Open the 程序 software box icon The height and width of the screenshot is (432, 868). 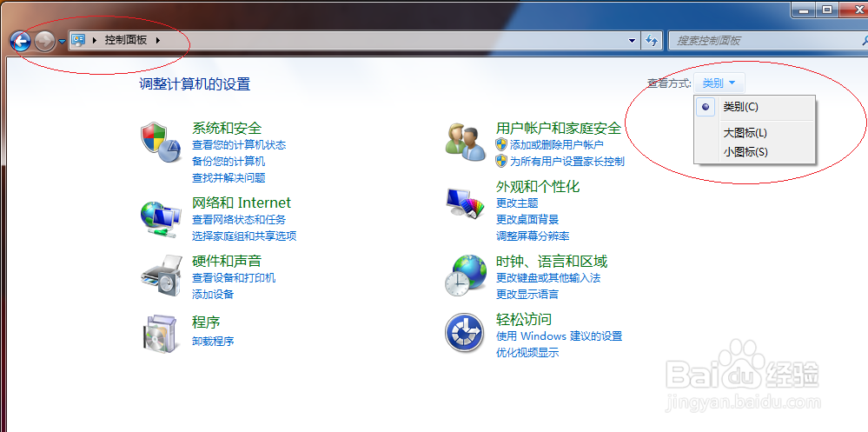click(x=161, y=334)
